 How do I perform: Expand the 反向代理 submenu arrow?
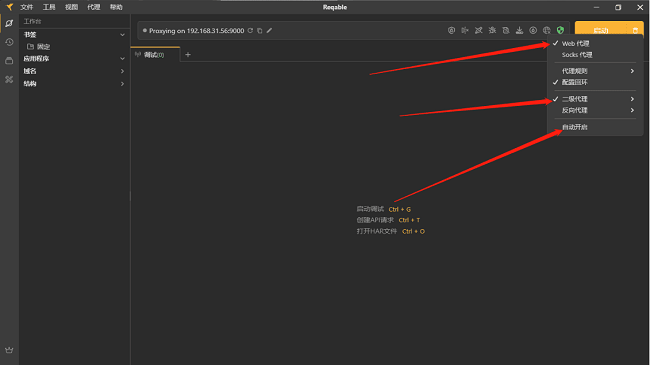632,110
